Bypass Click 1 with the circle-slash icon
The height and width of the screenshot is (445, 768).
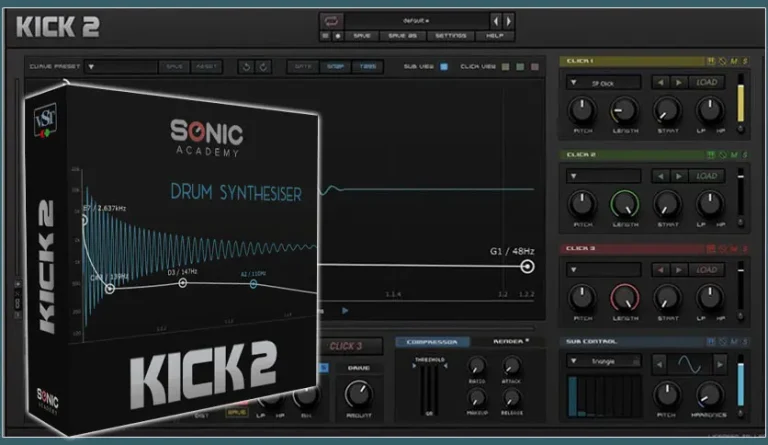pyautogui.click(x=723, y=61)
